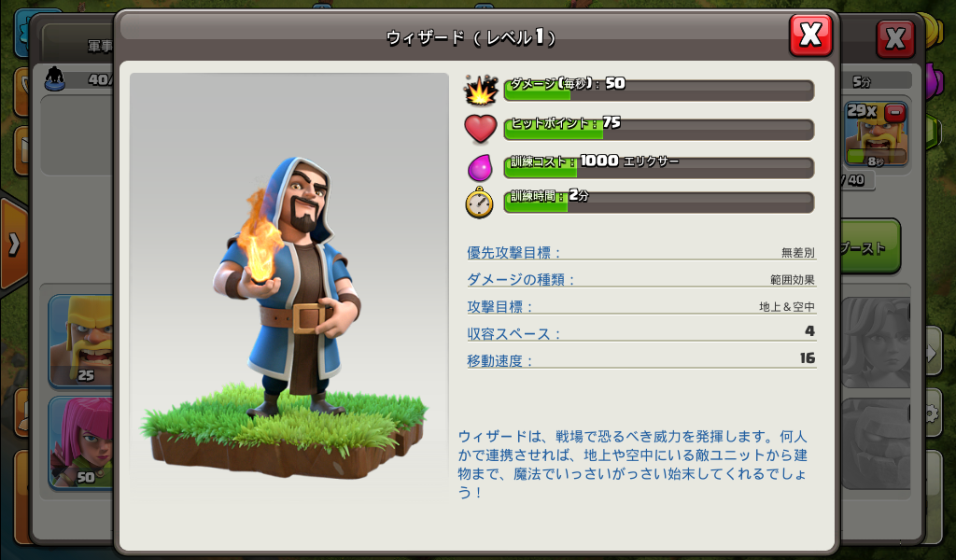Select the Barbarian troop card at left
This screenshot has height=560, width=956.
point(81,340)
